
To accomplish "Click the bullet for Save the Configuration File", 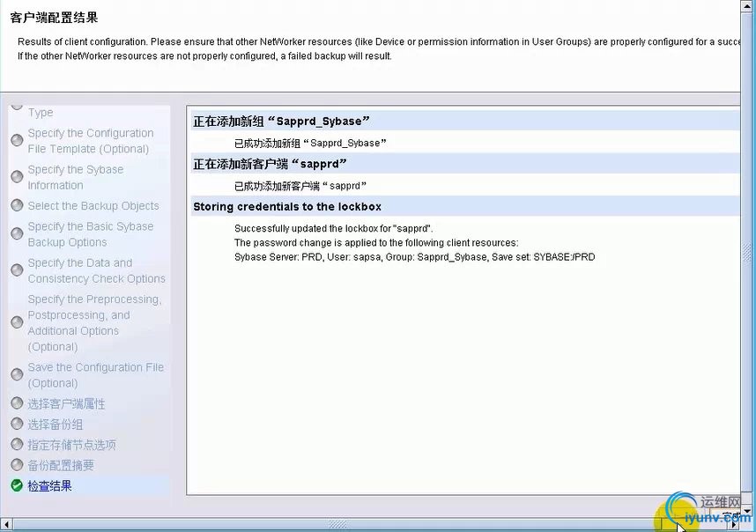I will (17, 374).
